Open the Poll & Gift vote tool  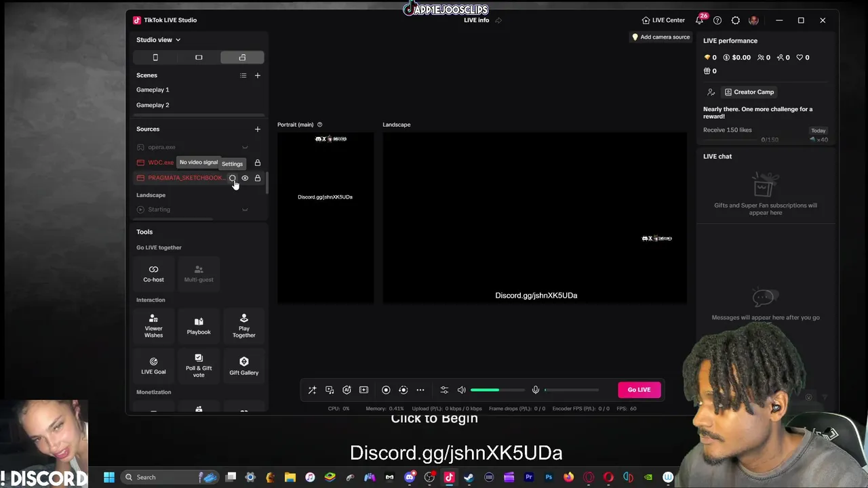tap(199, 366)
